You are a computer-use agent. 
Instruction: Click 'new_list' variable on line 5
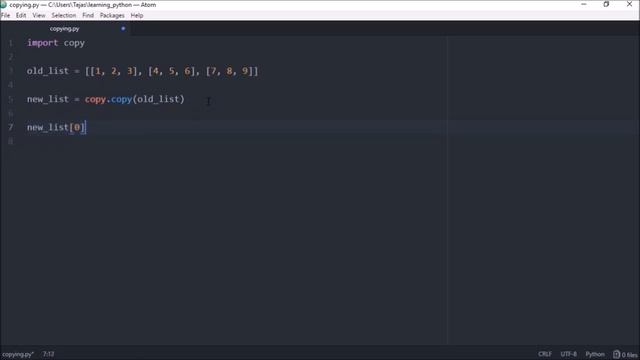click(48, 99)
